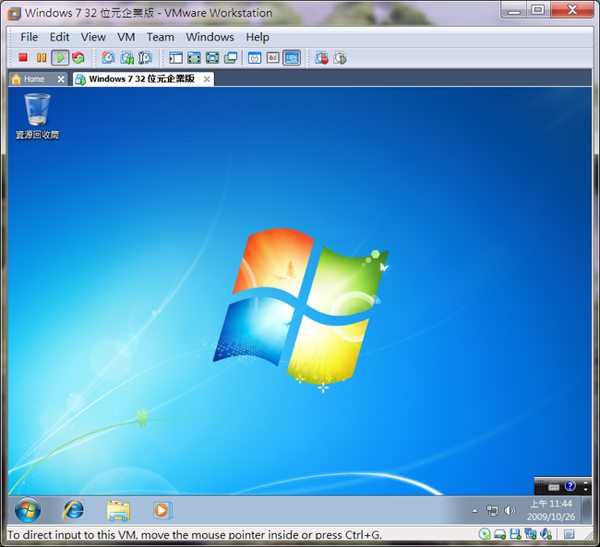Select the Windows 7 32 位元企業版 tab

click(142, 79)
